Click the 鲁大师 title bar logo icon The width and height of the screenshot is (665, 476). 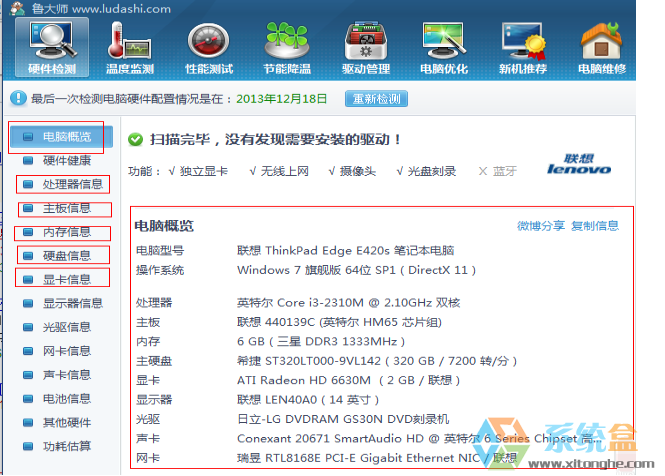17,8
